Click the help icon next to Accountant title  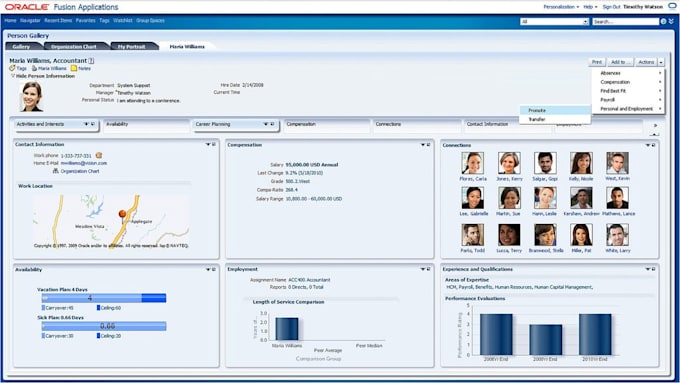(x=91, y=61)
